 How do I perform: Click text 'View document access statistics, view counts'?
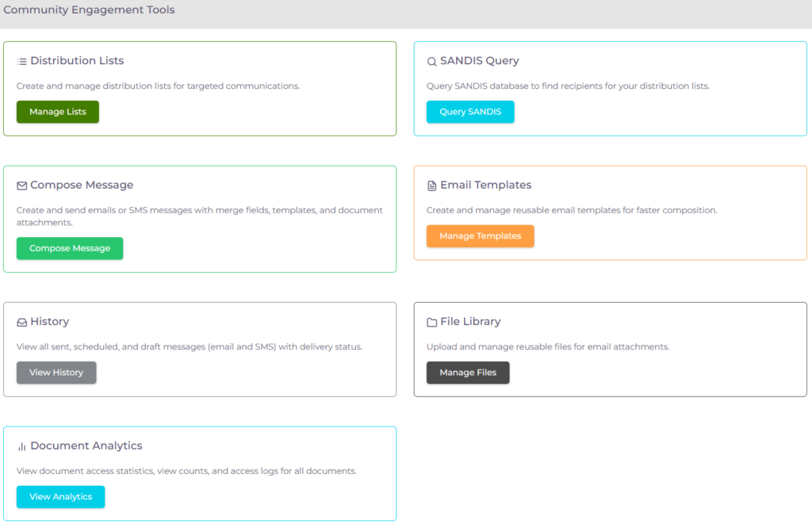(x=113, y=471)
